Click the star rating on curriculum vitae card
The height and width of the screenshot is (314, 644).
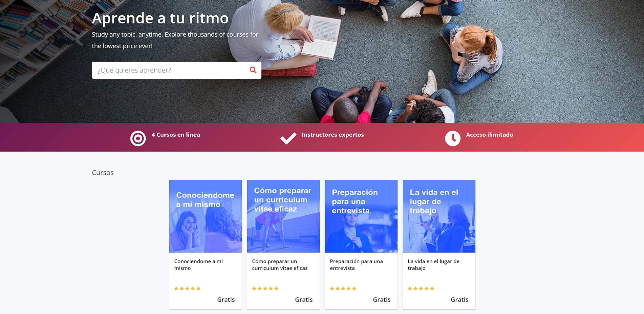pyautogui.click(x=265, y=289)
